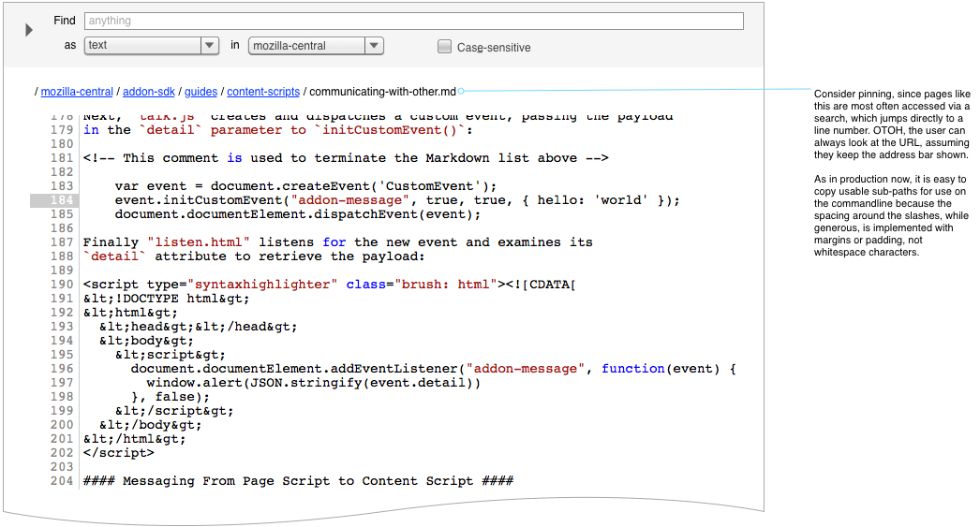Click the "syntaxhighlighter" string on line 190
This screenshot has width=980, height=527.
click(x=262, y=285)
